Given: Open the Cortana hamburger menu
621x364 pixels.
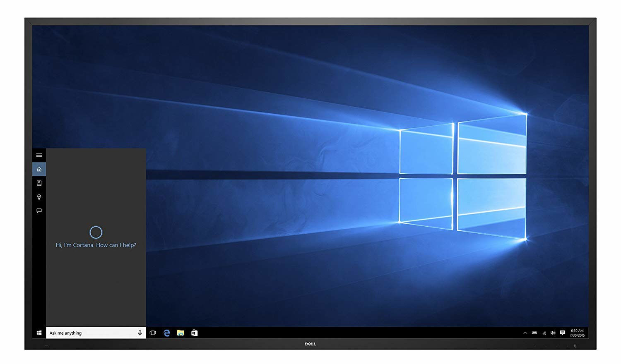Looking at the screenshot, I should pyautogui.click(x=39, y=155).
